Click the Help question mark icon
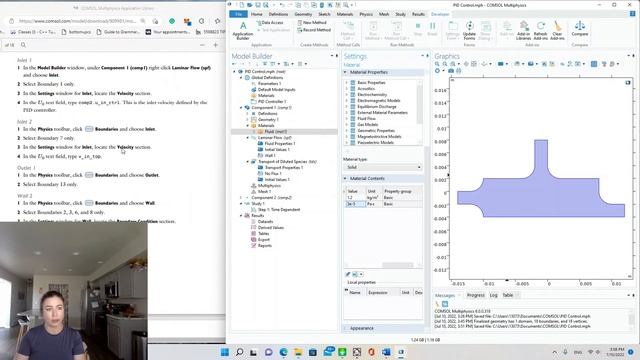The width and height of the screenshot is (640, 360). point(632,14)
